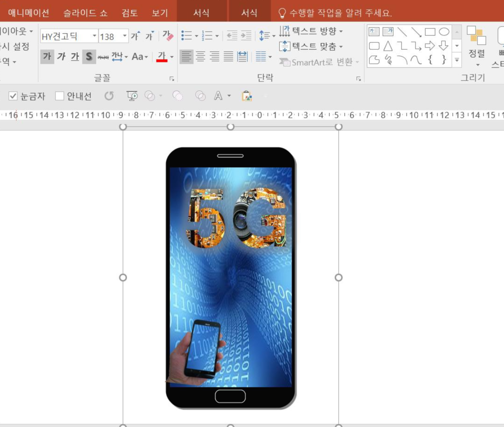Click the numbered list icon
Viewport: 504px width, 427px height.
point(207,35)
